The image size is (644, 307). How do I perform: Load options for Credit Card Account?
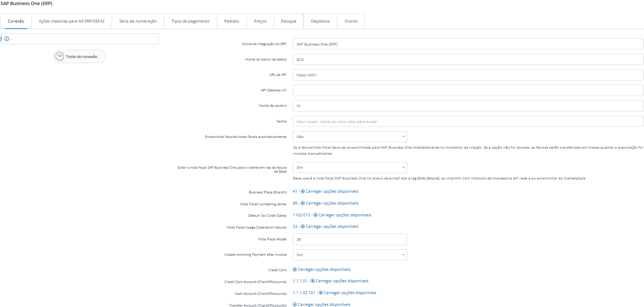pos(342,281)
